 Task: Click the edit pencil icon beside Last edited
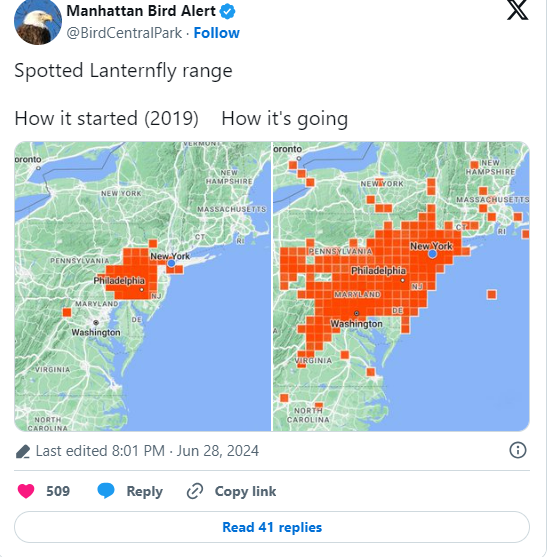coord(23,451)
